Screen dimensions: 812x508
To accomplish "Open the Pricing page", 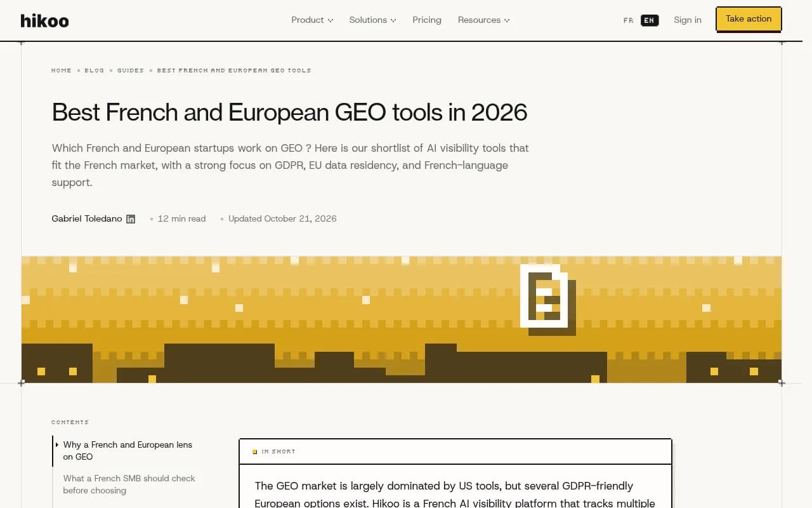I will [x=427, y=20].
